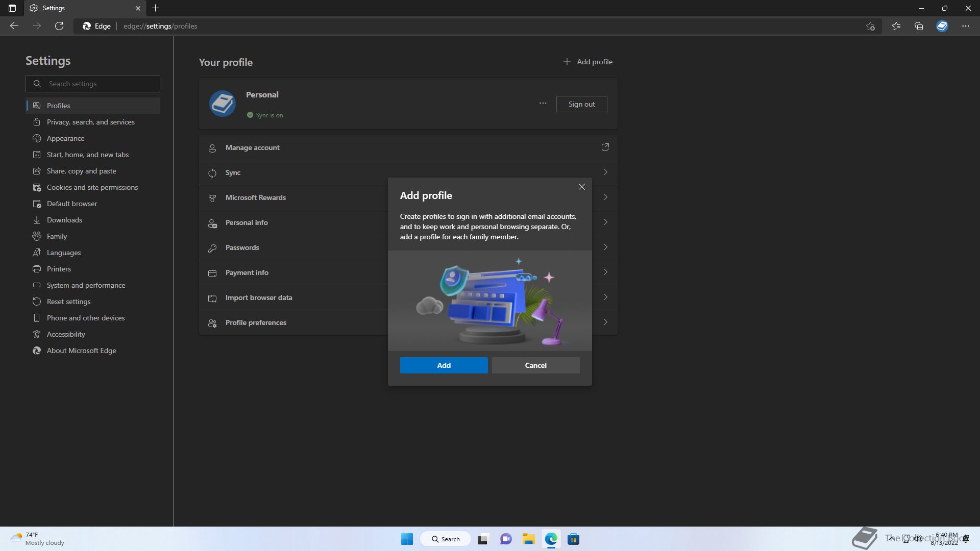Open the Favorites list icon

896,26
